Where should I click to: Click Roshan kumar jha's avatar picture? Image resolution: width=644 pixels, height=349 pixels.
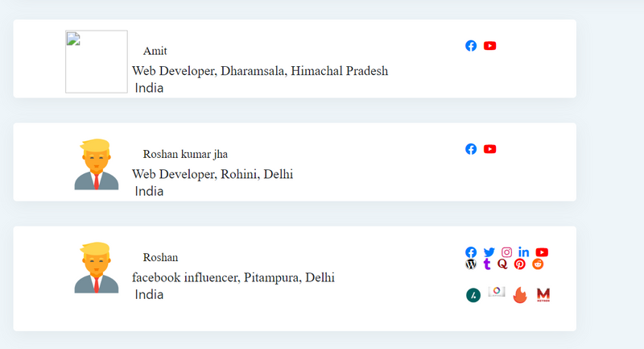97,165
